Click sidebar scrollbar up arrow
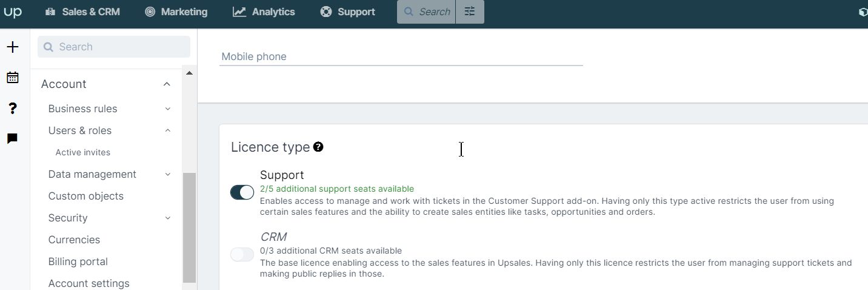The width and height of the screenshot is (868, 290). [189, 73]
